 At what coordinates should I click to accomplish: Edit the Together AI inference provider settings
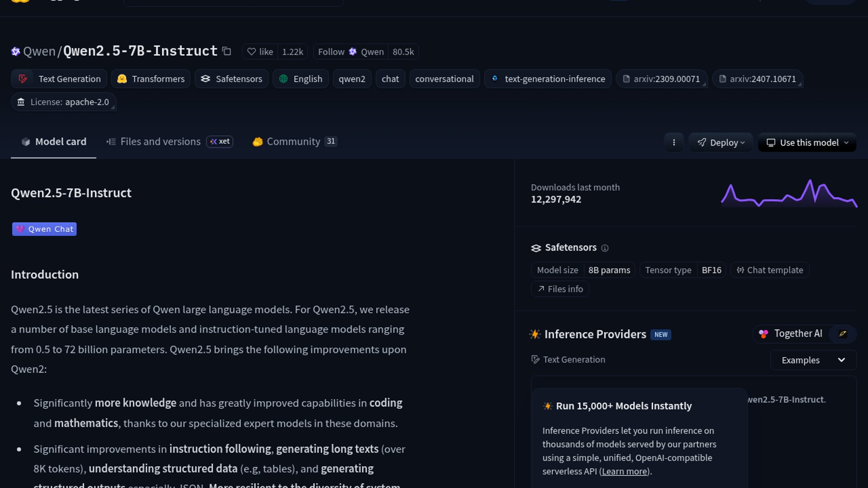843,334
